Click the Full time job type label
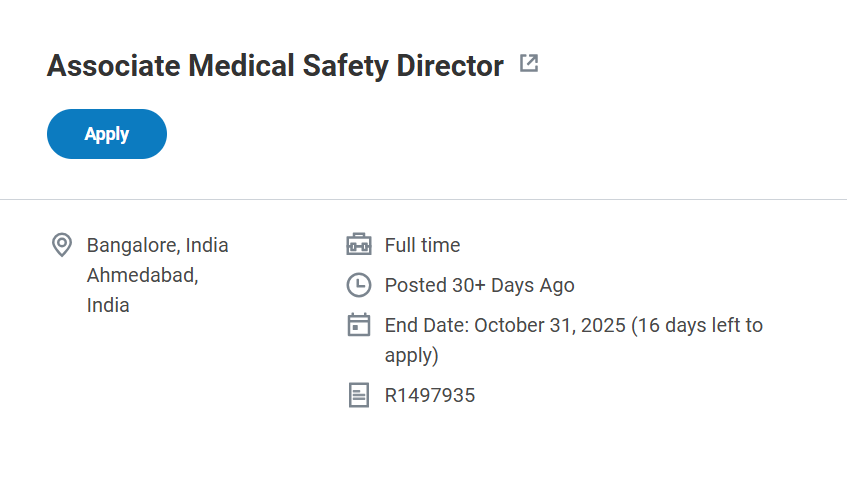The height and width of the screenshot is (482, 847). (422, 245)
